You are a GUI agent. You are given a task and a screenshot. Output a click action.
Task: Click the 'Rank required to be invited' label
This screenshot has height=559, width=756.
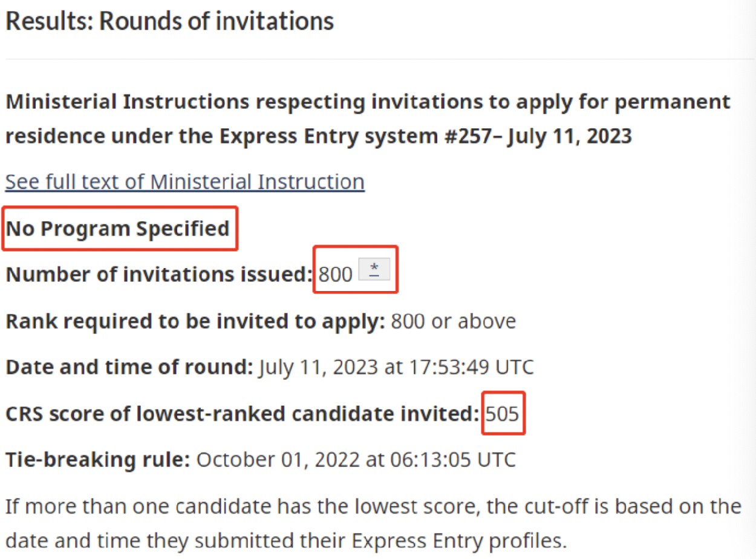click(195, 321)
